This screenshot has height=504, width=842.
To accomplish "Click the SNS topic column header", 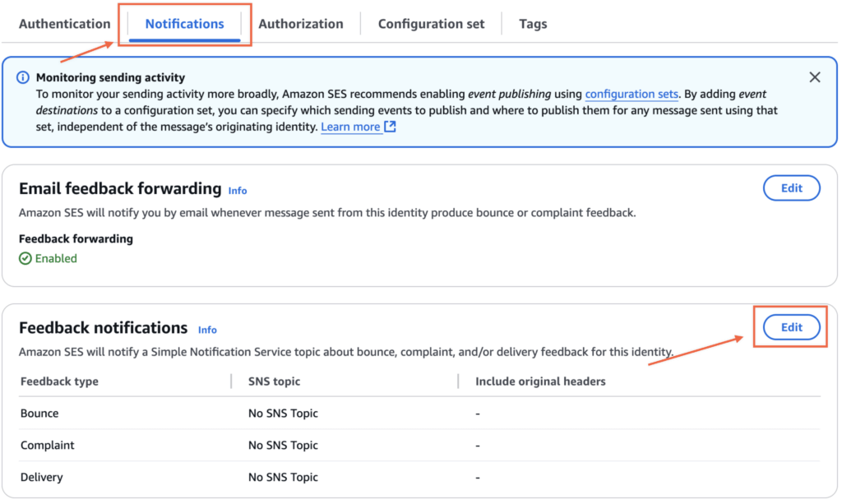I will pos(274,381).
